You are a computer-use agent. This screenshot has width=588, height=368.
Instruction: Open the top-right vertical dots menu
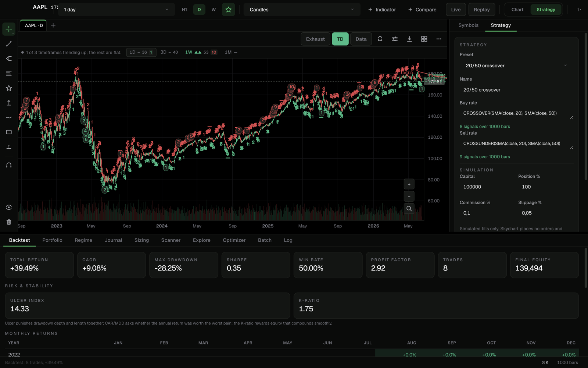579,10
